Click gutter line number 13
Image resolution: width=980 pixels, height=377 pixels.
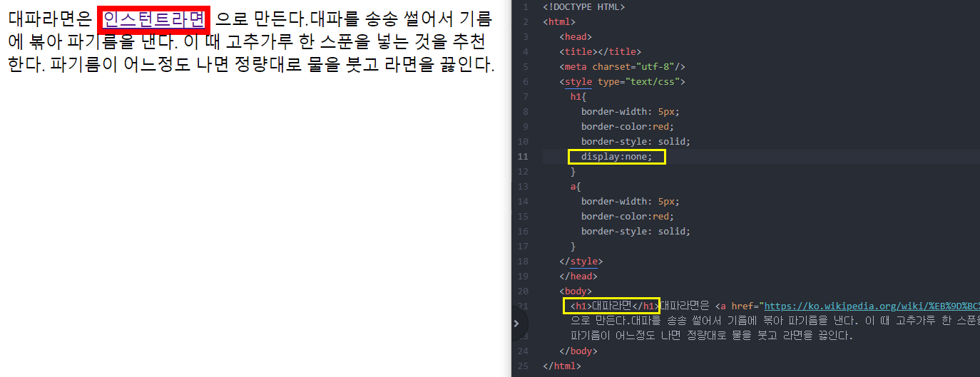[524, 187]
